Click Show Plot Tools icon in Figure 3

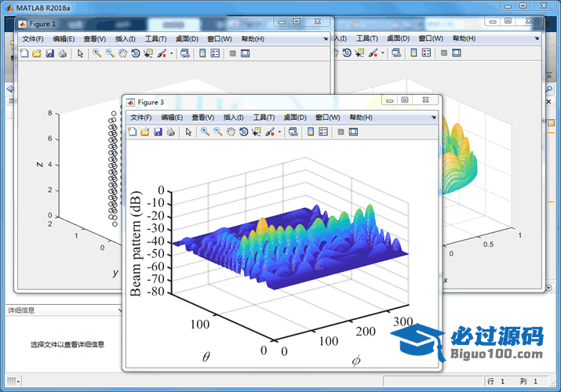coord(353,132)
